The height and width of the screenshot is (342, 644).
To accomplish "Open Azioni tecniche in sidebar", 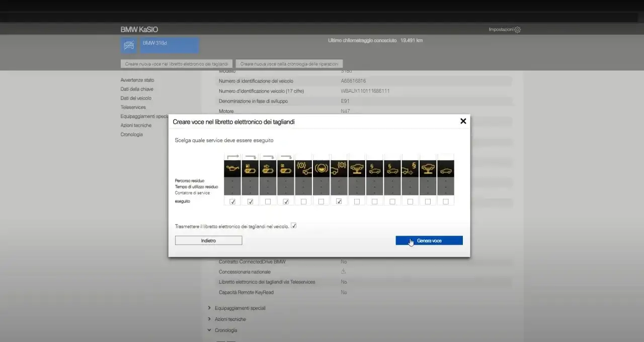I will click(x=136, y=125).
